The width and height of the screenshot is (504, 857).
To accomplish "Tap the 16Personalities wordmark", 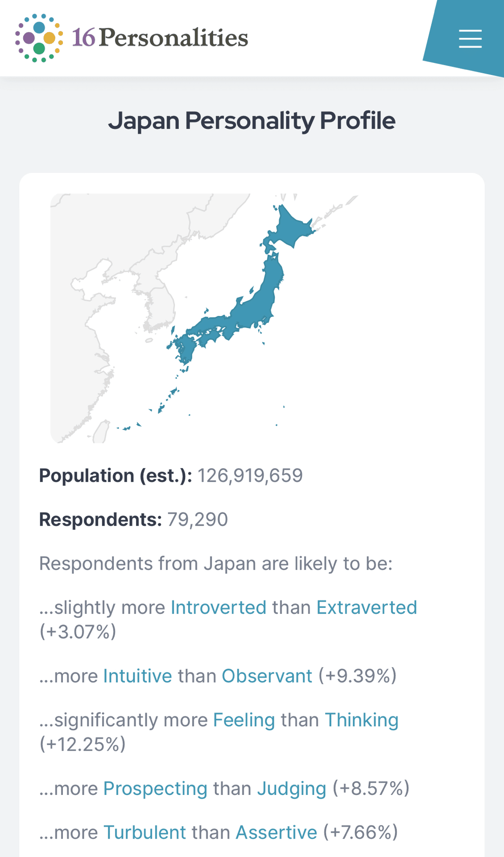I will (160, 38).
